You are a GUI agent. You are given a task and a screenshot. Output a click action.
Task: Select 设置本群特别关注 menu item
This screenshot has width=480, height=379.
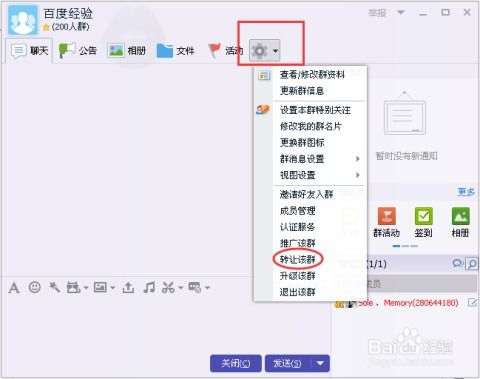(x=315, y=110)
